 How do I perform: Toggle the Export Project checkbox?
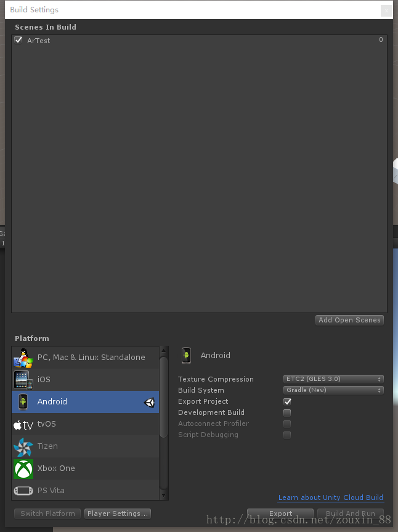coord(287,402)
